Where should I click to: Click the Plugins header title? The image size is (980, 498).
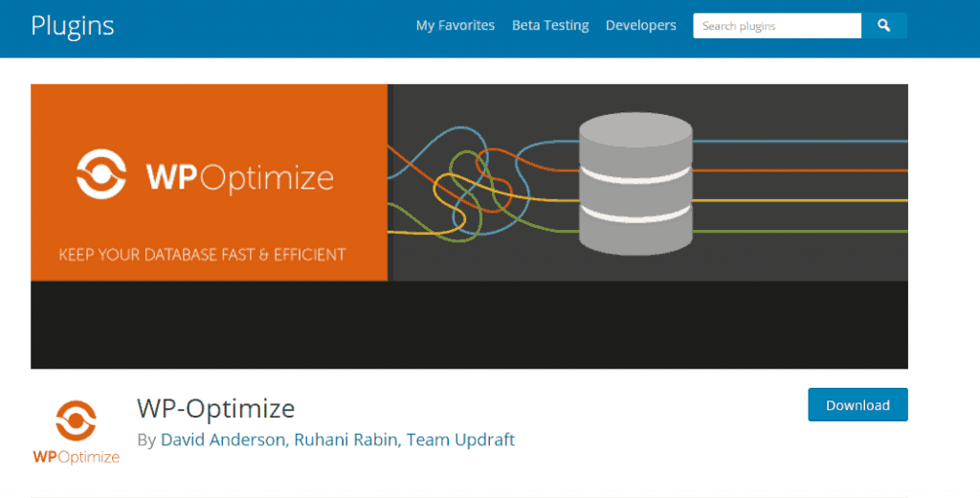tap(72, 26)
